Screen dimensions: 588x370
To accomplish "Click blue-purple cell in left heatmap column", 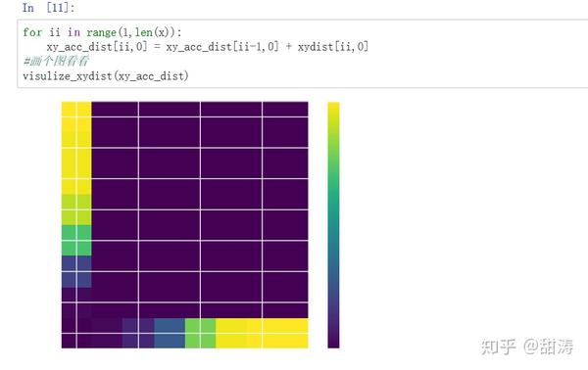I will point(76,271).
